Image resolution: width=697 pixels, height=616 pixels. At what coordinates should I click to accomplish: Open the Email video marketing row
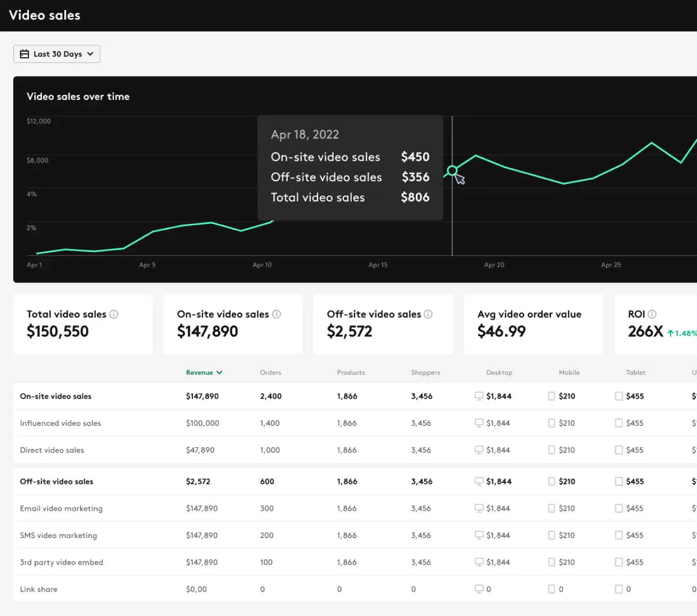coord(355,508)
